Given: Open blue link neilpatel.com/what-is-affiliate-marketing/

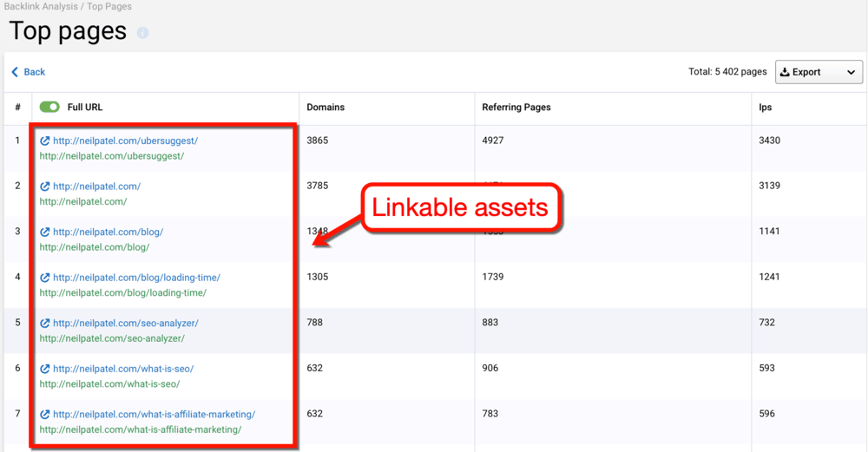Looking at the screenshot, I should click(154, 415).
